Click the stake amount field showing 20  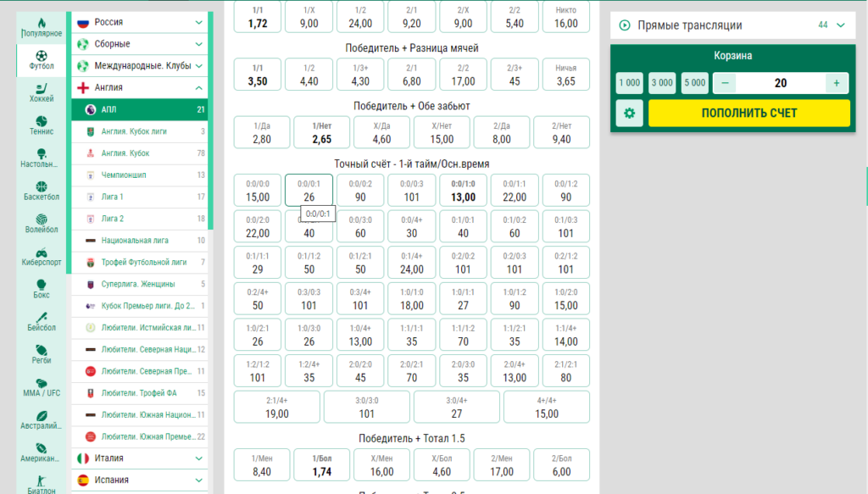(x=781, y=83)
